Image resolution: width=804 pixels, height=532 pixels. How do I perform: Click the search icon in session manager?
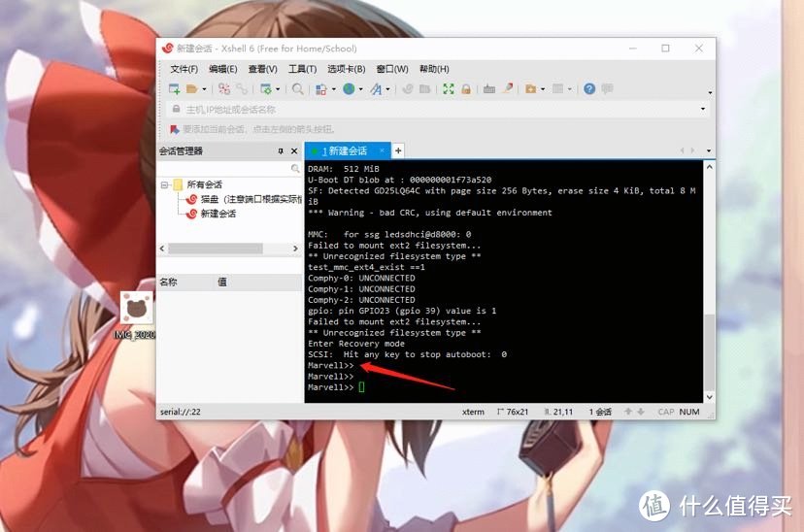(x=295, y=168)
